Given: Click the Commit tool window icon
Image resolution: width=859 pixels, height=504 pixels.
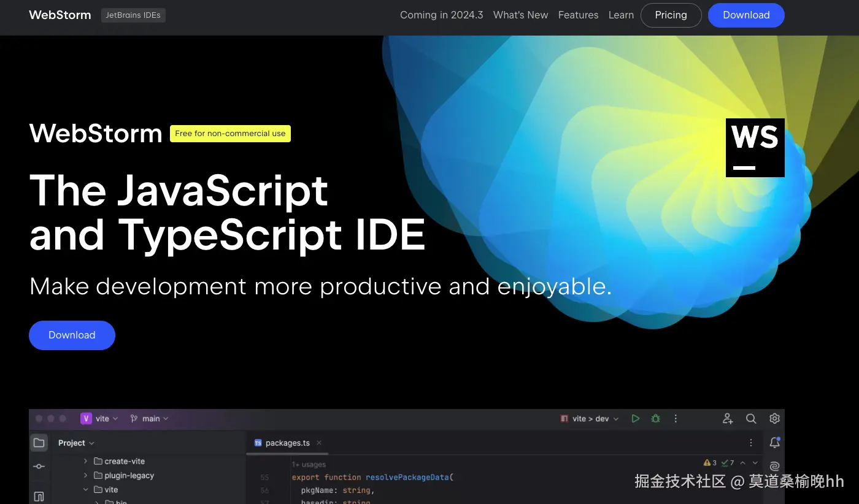Looking at the screenshot, I should click(x=39, y=467).
